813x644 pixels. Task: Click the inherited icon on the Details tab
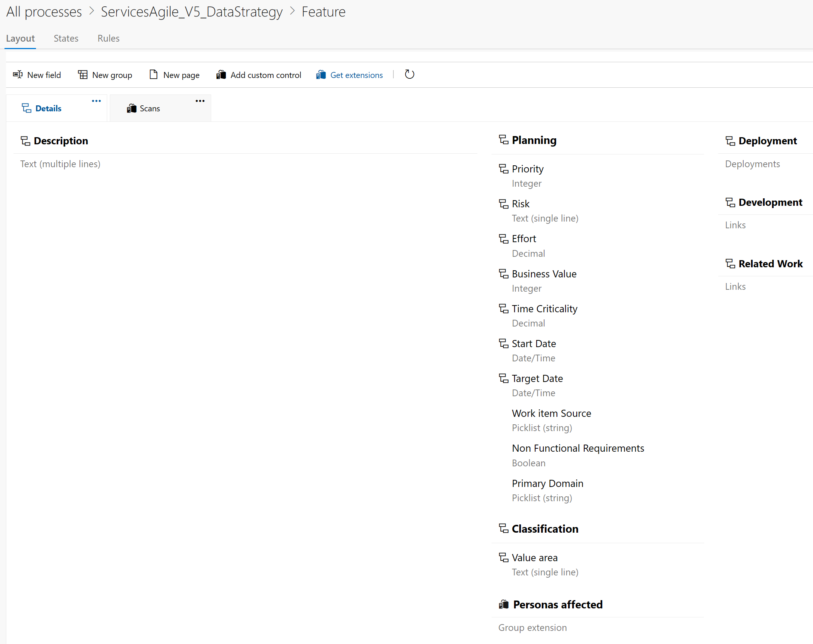click(26, 108)
